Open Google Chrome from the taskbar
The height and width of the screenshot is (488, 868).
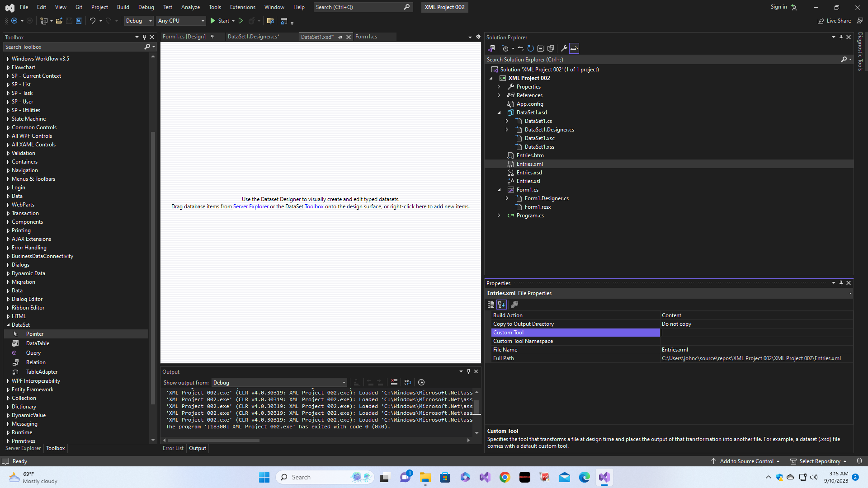[x=505, y=477]
